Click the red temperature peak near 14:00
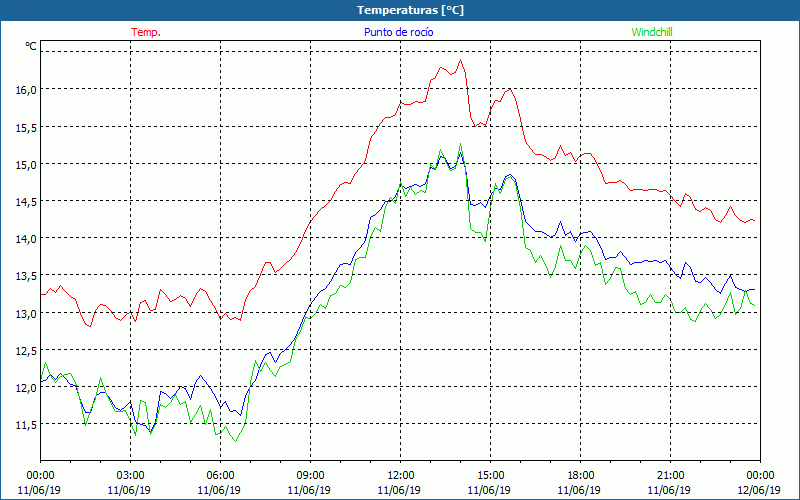 [x=460, y=60]
